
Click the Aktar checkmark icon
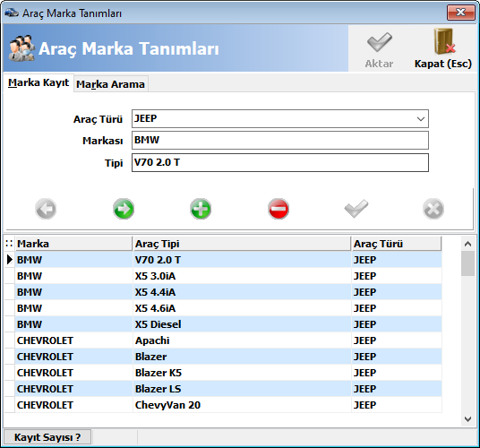379,42
